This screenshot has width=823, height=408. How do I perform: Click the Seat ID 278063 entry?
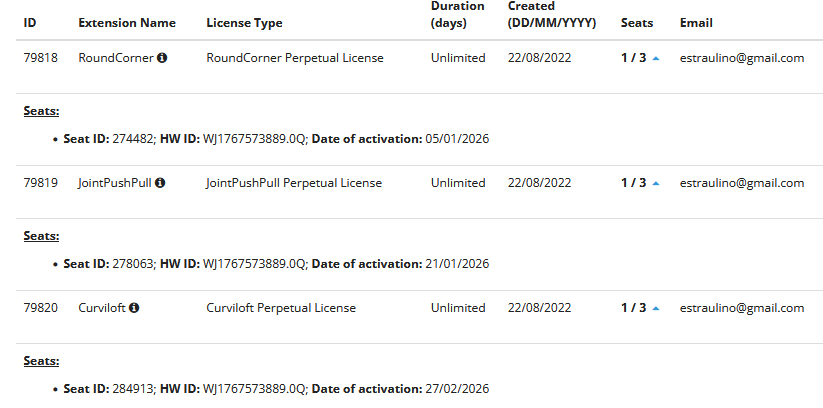click(x=106, y=264)
